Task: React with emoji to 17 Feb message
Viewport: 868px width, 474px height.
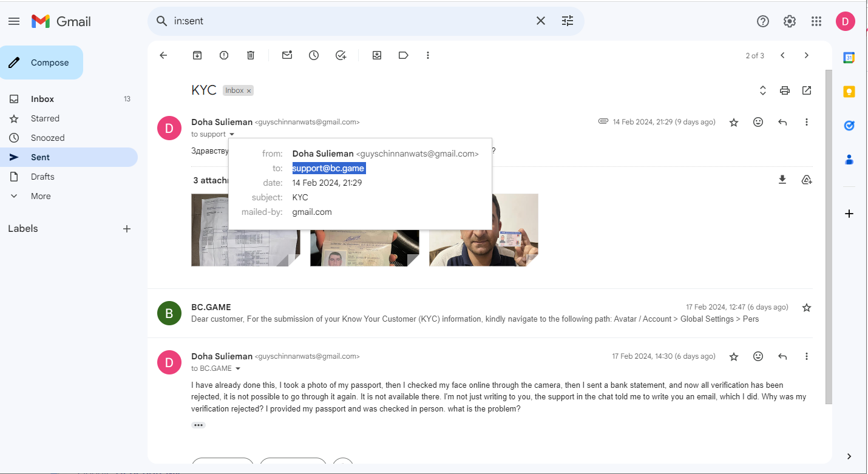Action: [x=758, y=356]
